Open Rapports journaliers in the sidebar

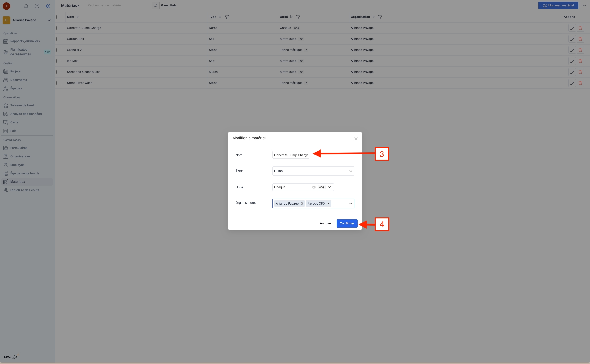[25, 41]
